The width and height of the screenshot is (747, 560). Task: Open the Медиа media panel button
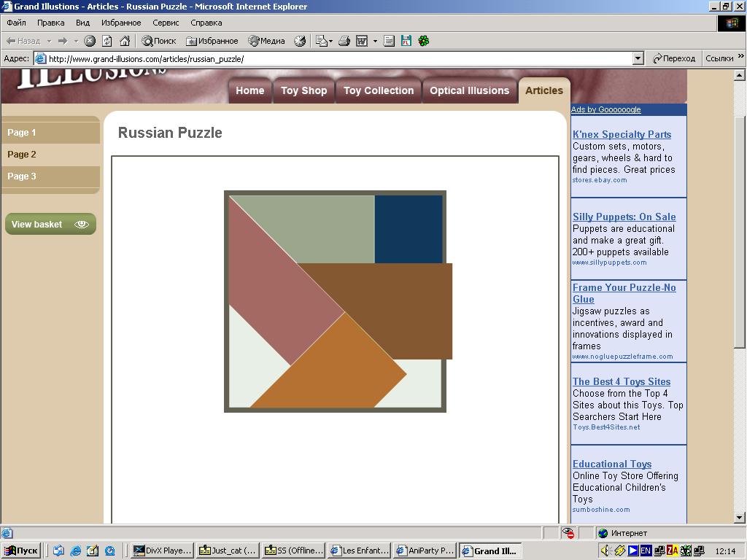click(x=266, y=41)
